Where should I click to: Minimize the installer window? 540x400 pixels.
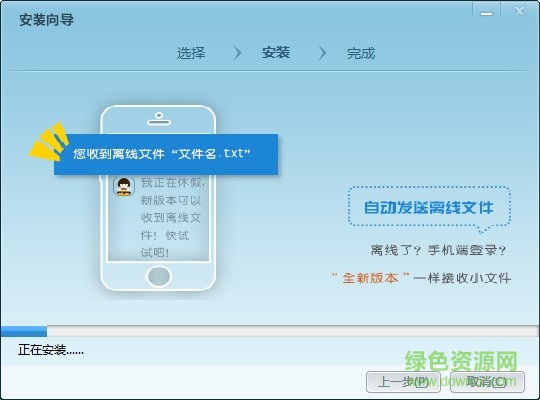(x=486, y=13)
